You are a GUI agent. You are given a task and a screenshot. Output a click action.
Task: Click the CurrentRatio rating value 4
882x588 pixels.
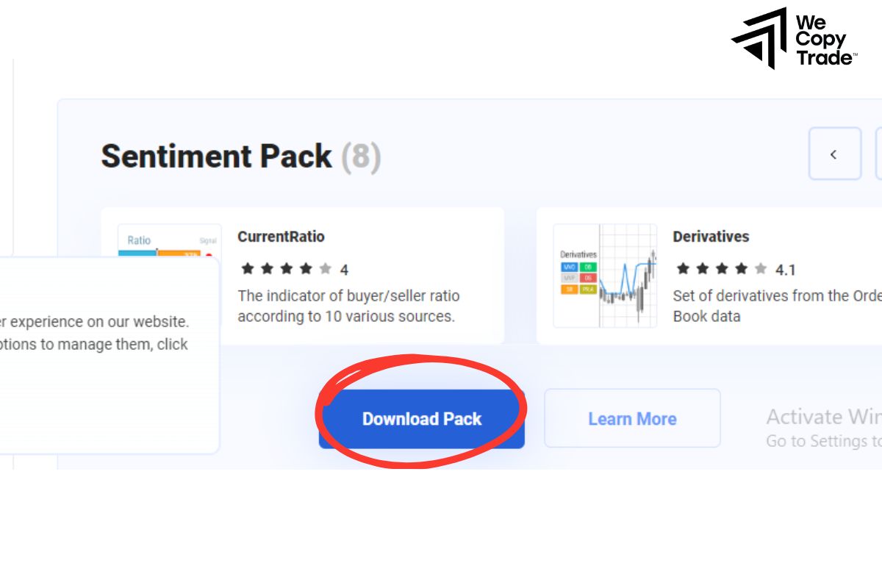(x=344, y=270)
